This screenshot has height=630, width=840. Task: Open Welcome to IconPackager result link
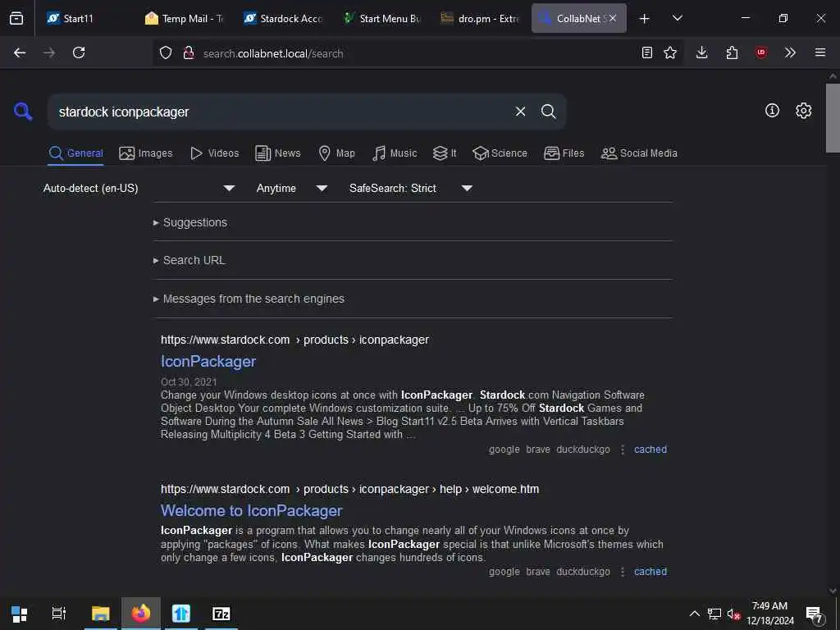coord(251,511)
